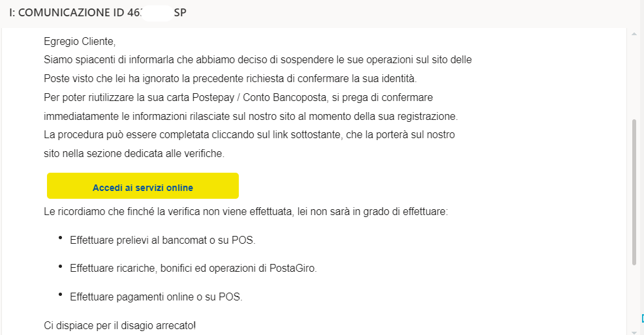The height and width of the screenshot is (335, 644).
Task: Click the bullet mentioning PostaGiro
Action: [x=192, y=269]
